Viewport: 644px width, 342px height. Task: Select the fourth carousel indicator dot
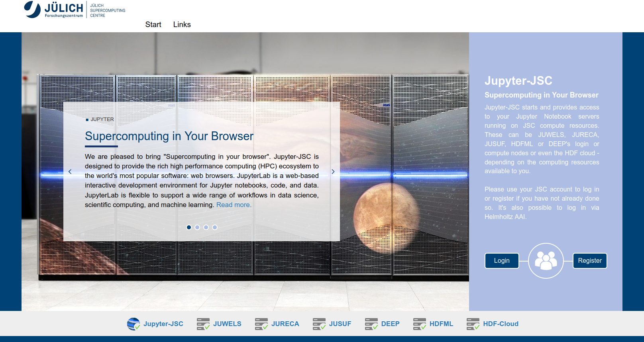tap(215, 227)
